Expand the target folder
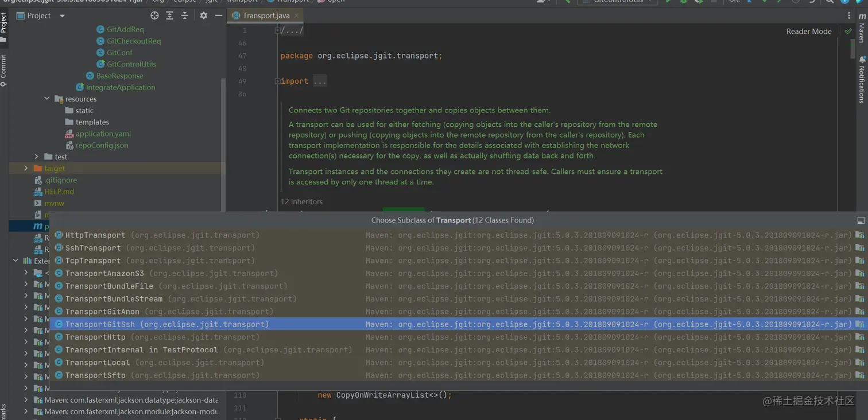The height and width of the screenshot is (420, 868). (x=26, y=168)
